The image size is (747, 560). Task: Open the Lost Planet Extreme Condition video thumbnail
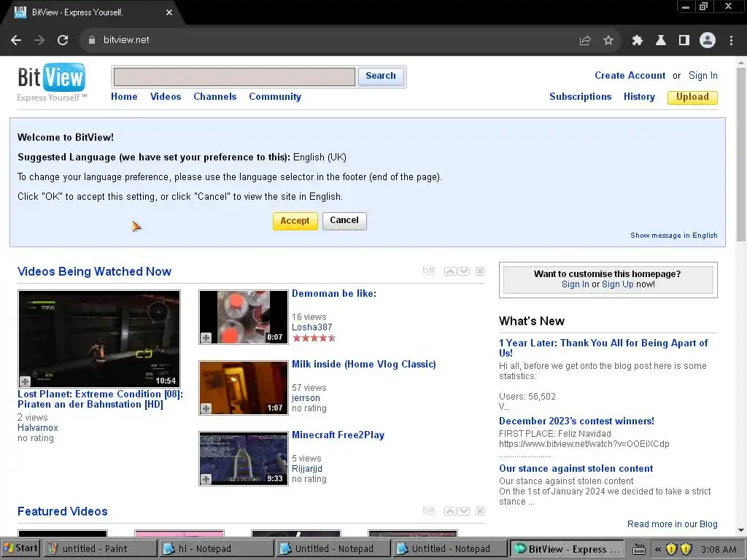pyautogui.click(x=99, y=338)
